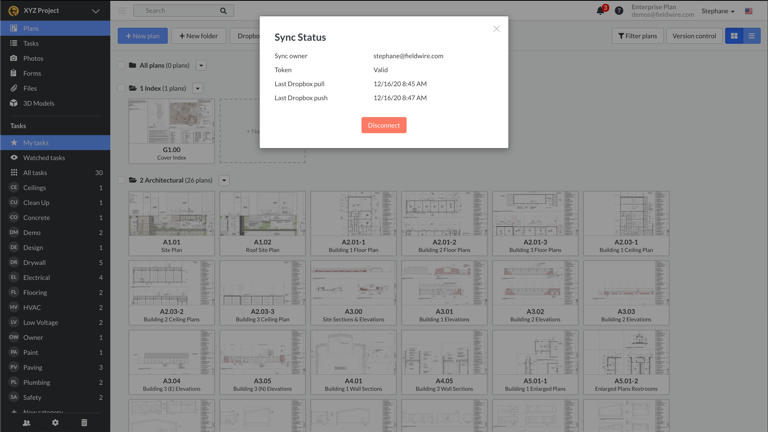Check the All plans folder checkbox
The image size is (768, 432).
(121, 66)
